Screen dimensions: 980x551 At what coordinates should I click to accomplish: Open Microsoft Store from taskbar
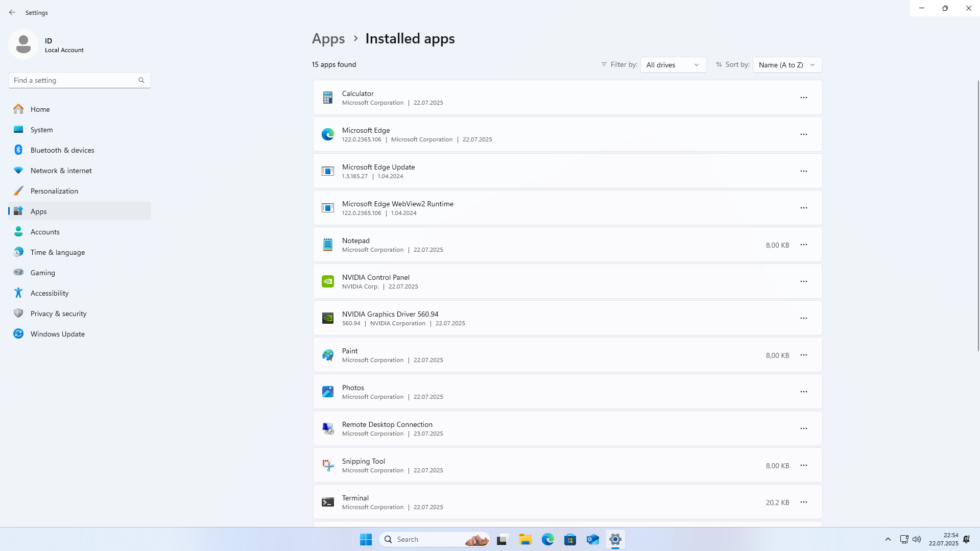pyautogui.click(x=570, y=539)
